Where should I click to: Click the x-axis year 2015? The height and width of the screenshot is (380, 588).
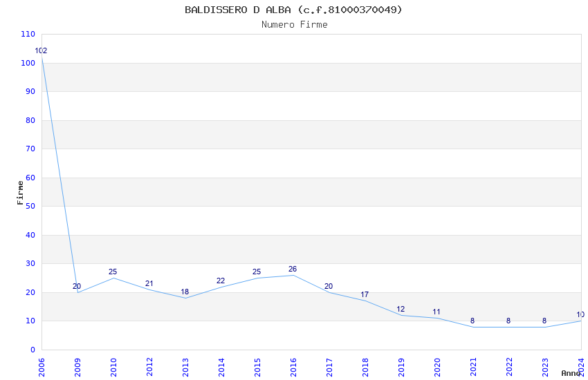click(257, 368)
